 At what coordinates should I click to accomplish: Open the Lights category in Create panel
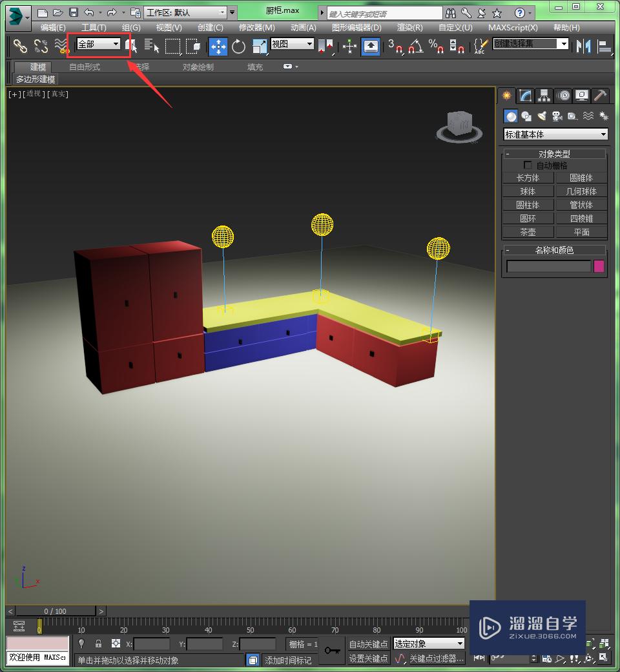tap(542, 116)
